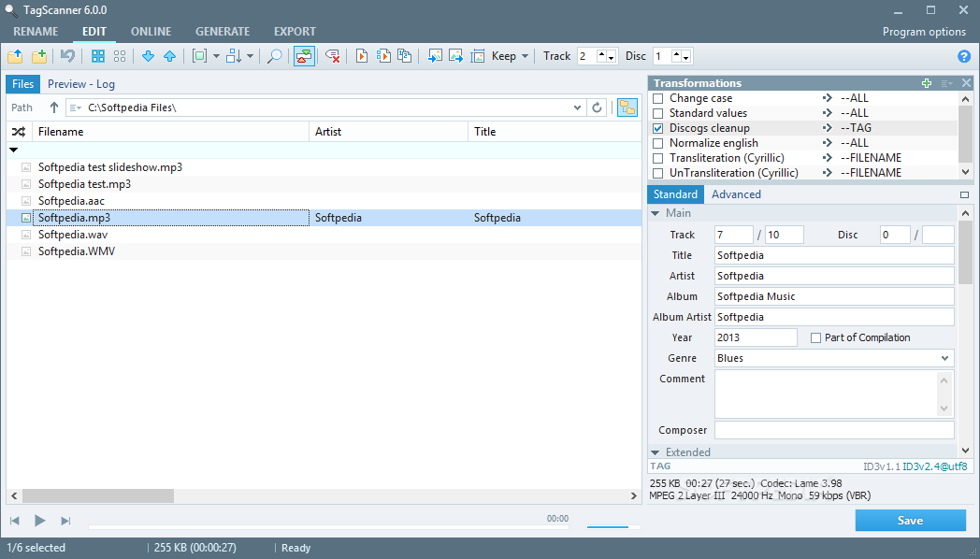
Task: Enable UnTransliteration (Cyrillic) checkbox
Action: (x=657, y=174)
